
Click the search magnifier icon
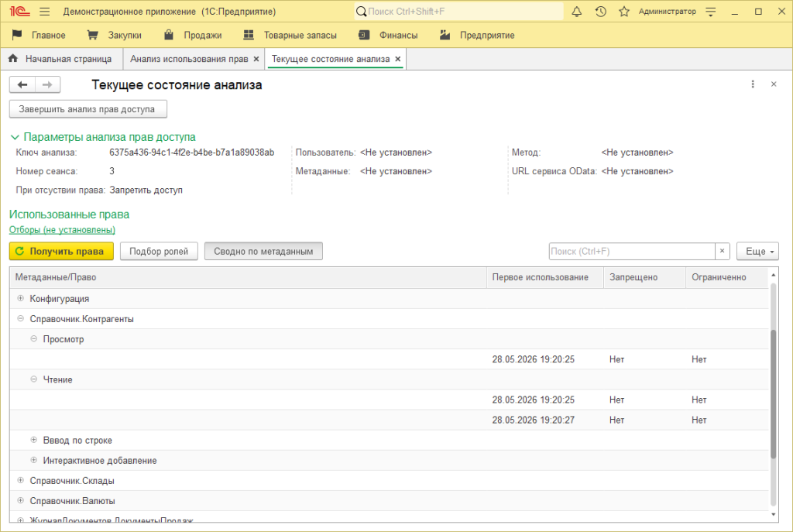point(361,11)
